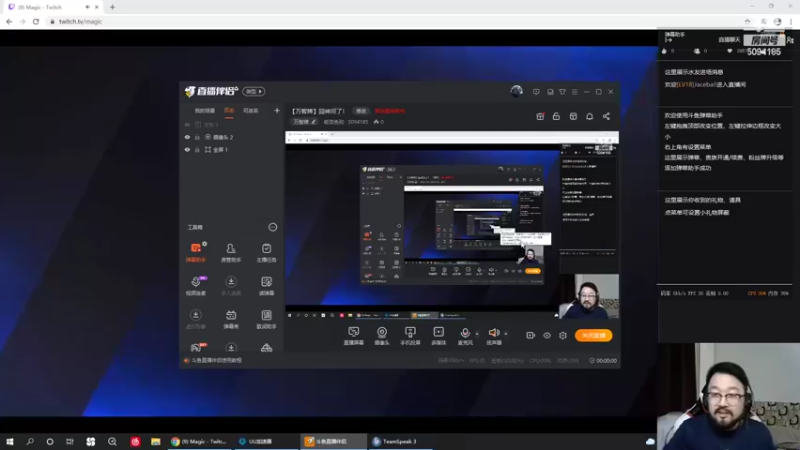Add a 手机投屏 phone cast source
This screenshot has height=450, width=800.
[x=410, y=336]
